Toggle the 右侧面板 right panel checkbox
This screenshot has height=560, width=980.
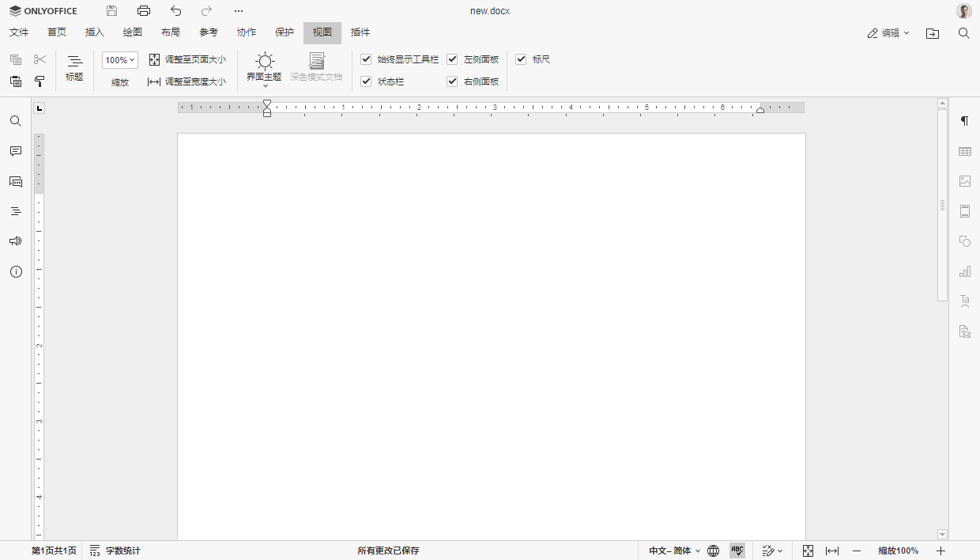pyautogui.click(x=452, y=81)
